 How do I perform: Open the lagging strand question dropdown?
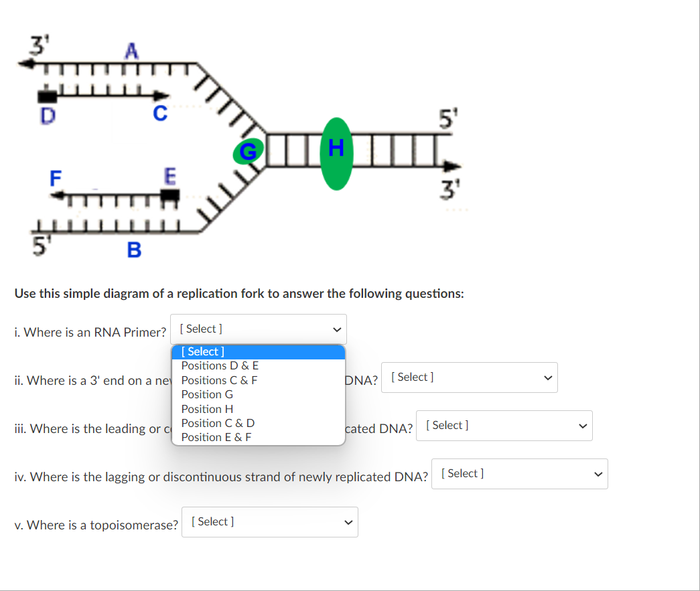point(519,473)
